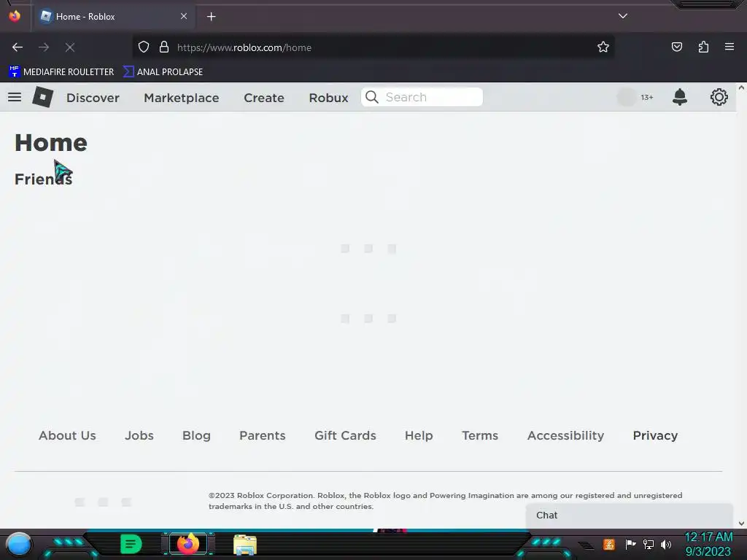This screenshot has height=560, width=747.
Task: Stop loading the page
Action: (70, 47)
